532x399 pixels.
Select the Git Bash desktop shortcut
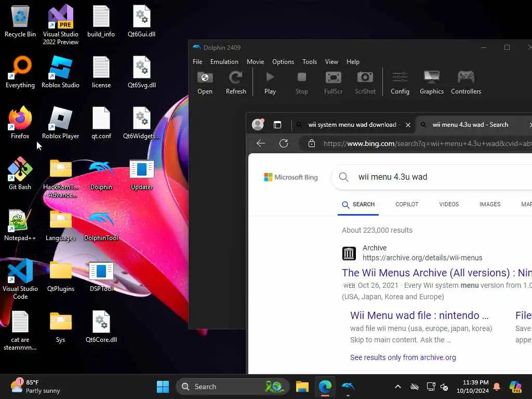pyautogui.click(x=20, y=174)
